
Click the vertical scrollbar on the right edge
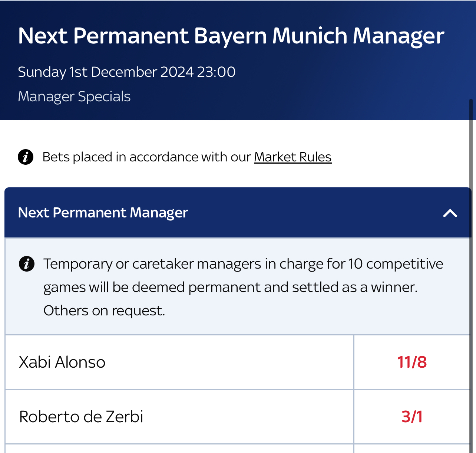point(471,275)
